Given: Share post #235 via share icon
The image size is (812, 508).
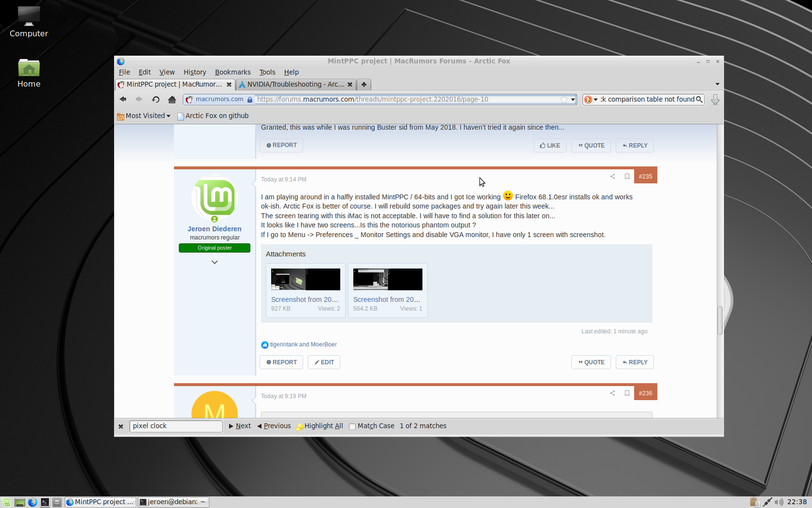Looking at the screenshot, I should [x=612, y=177].
